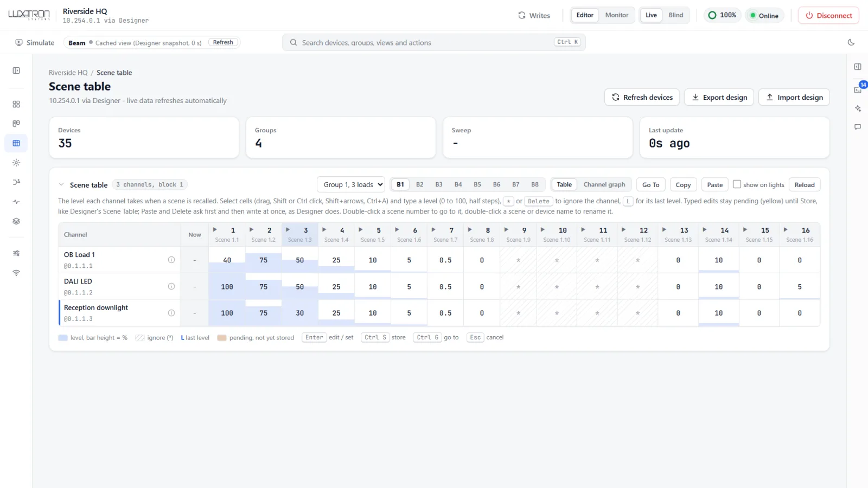Toggle dark mode moon icon
The image size is (868, 488).
851,42
